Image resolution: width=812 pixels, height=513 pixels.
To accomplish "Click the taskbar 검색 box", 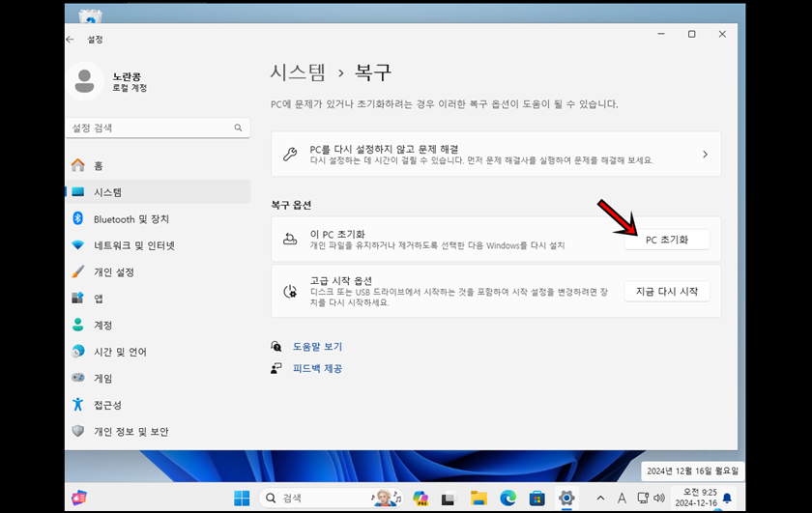I will pyautogui.click(x=331, y=498).
